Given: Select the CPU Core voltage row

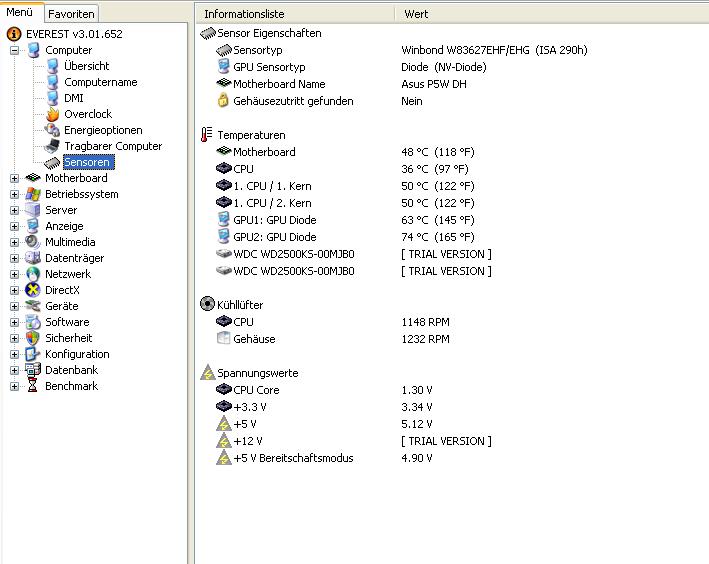Looking at the screenshot, I should point(325,390).
